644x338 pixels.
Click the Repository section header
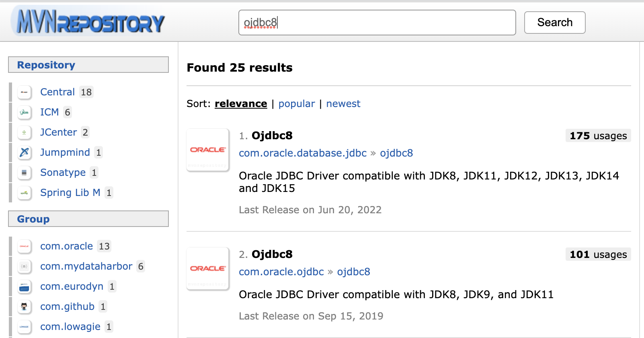pos(88,65)
